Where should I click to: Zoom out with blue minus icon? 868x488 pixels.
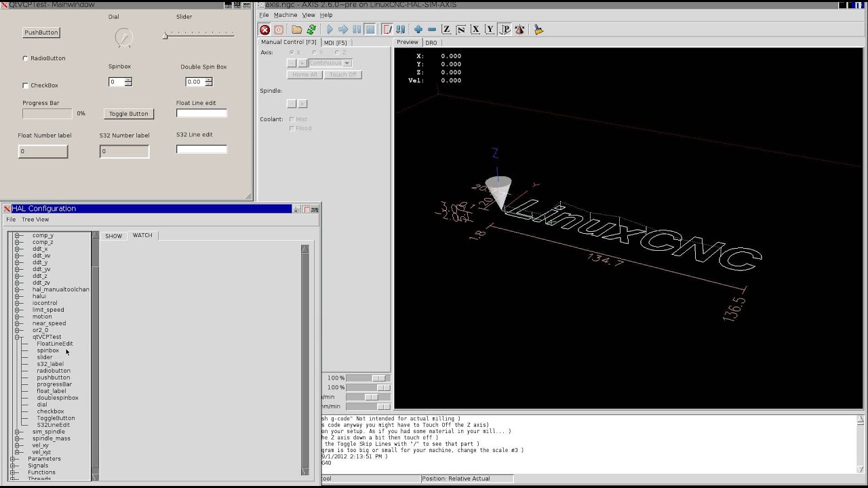pos(432,30)
